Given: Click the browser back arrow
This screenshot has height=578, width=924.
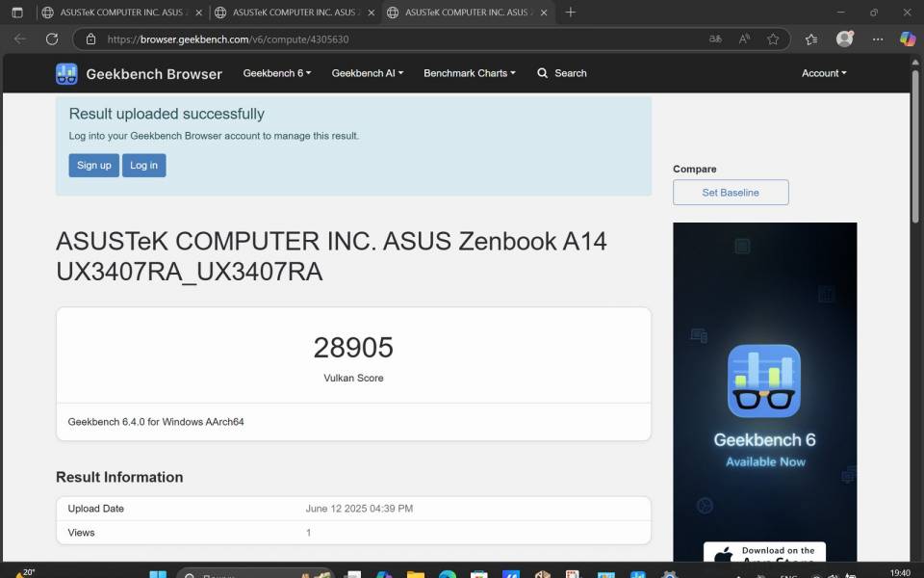Looking at the screenshot, I should pyautogui.click(x=20, y=39).
